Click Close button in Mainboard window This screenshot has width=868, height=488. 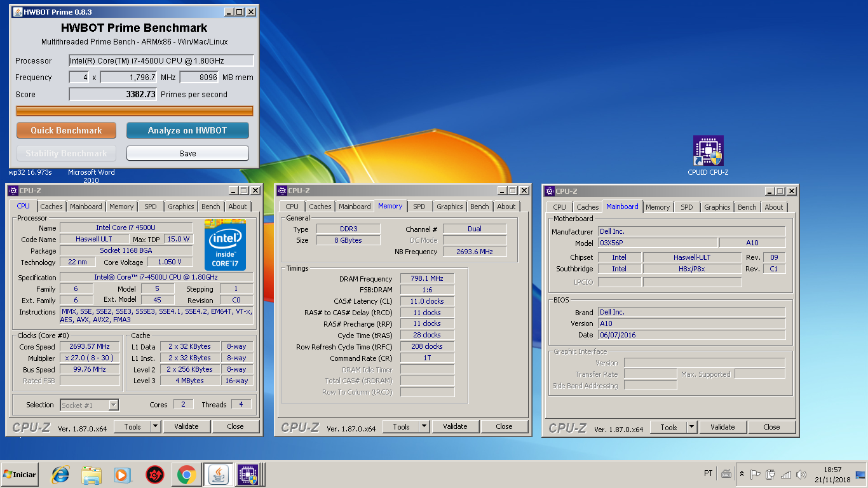point(772,428)
